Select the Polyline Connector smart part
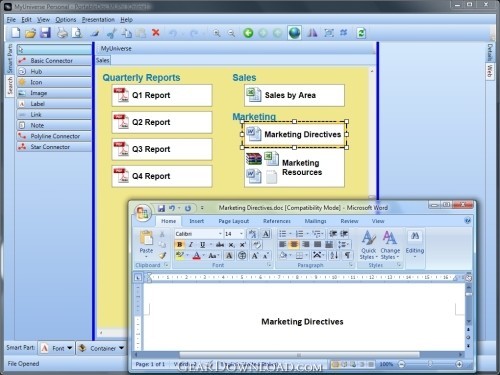The image size is (500, 375). point(55,136)
